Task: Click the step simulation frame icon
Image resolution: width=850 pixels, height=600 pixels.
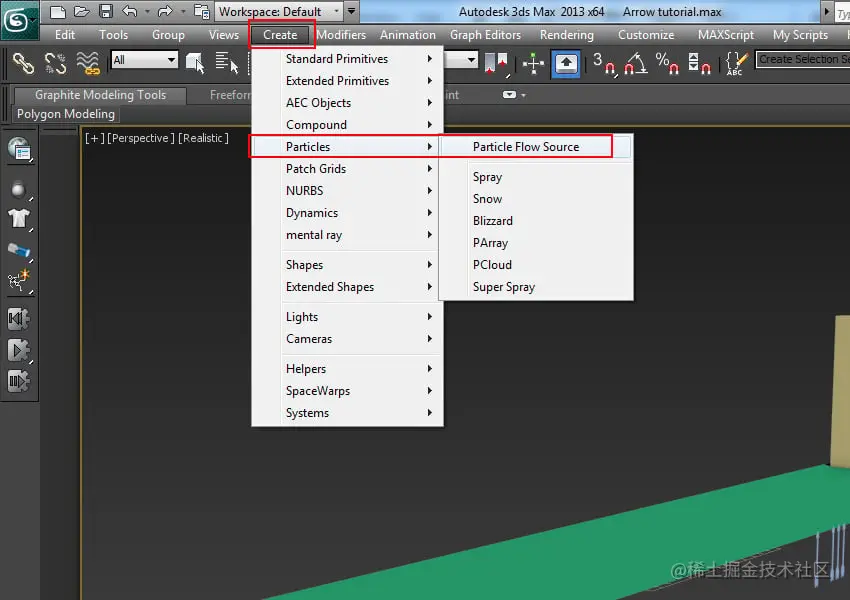Action: pyautogui.click(x=19, y=381)
